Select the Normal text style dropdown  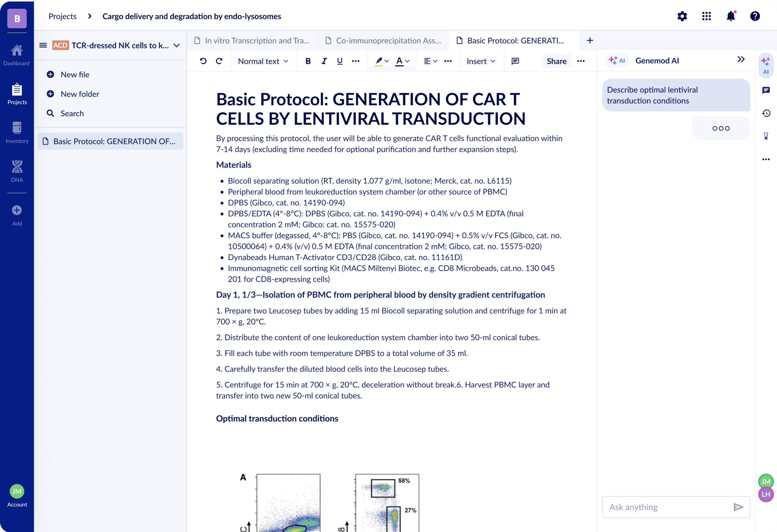[x=262, y=61]
